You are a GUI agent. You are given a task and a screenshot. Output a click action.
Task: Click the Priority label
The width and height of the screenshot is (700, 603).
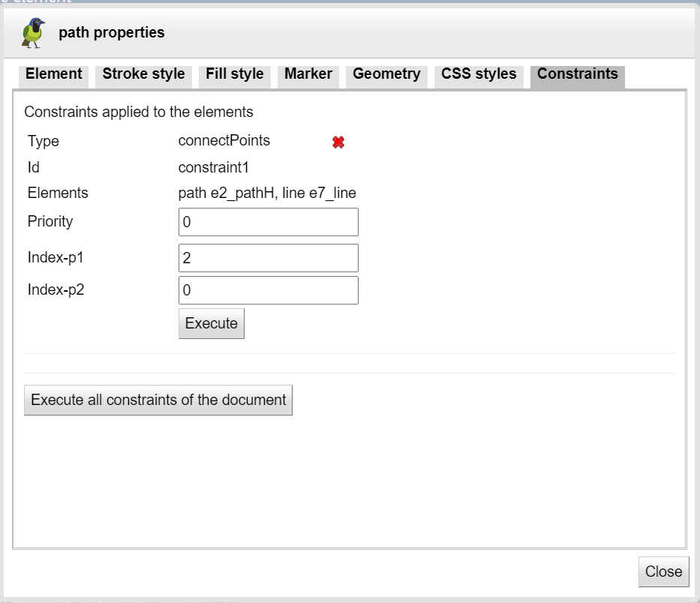coord(50,221)
